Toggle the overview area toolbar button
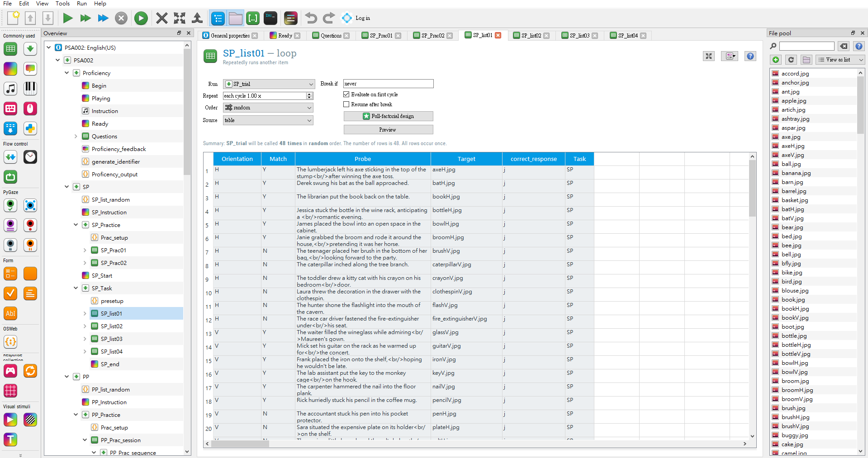868x458 pixels. coord(218,18)
